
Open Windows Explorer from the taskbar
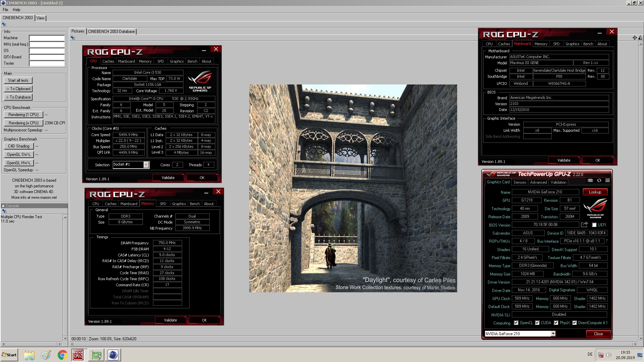tap(29, 355)
